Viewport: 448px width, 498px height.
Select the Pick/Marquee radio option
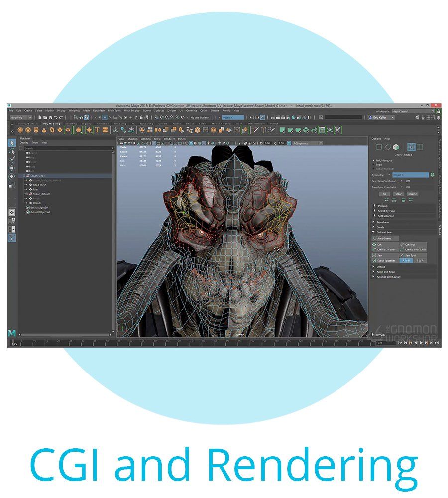pyautogui.click(x=373, y=161)
